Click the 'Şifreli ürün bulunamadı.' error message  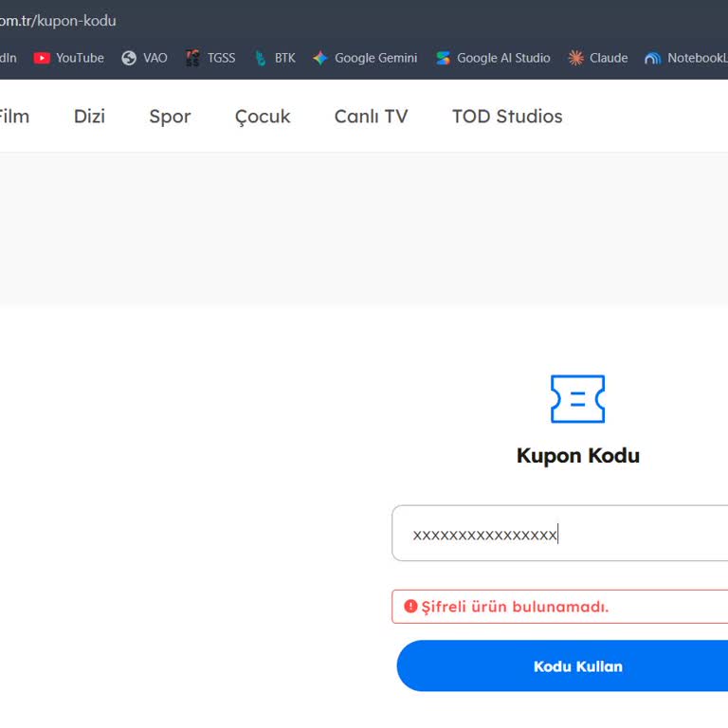tap(515, 607)
